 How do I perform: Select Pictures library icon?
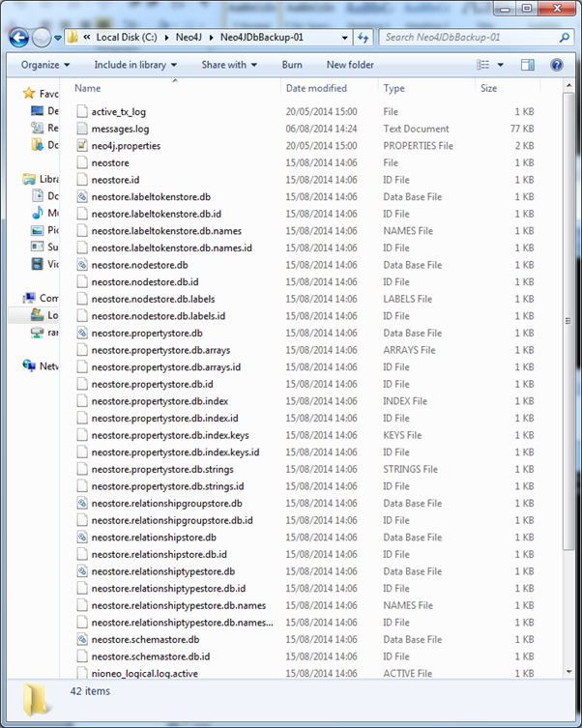coord(37,230)
